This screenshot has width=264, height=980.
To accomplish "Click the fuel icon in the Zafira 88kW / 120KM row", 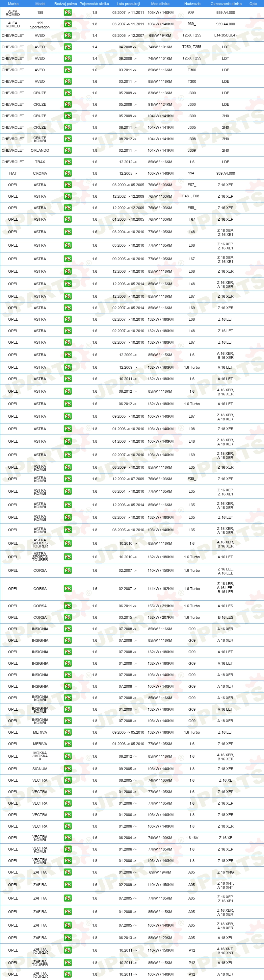I will [68, 938].
